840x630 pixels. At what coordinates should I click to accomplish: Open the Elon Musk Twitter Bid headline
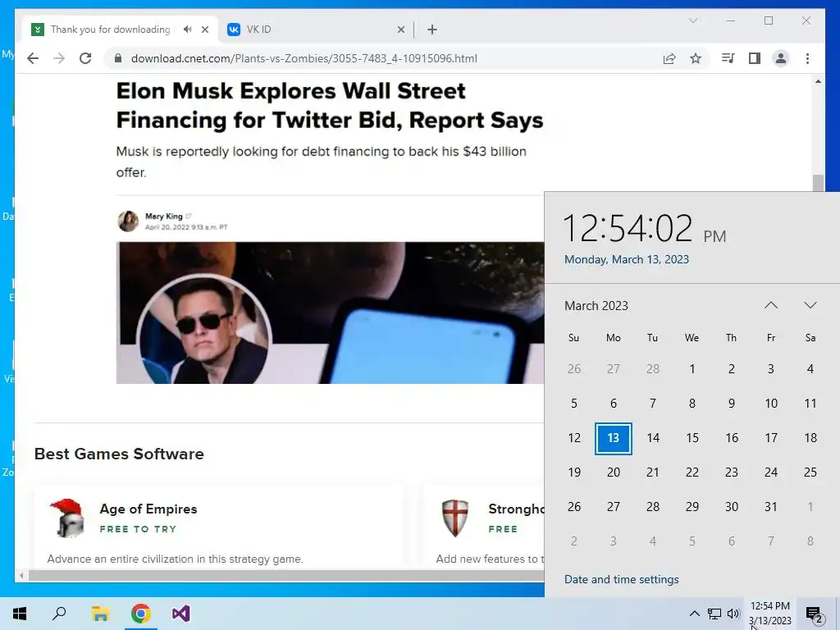point(330,106)
